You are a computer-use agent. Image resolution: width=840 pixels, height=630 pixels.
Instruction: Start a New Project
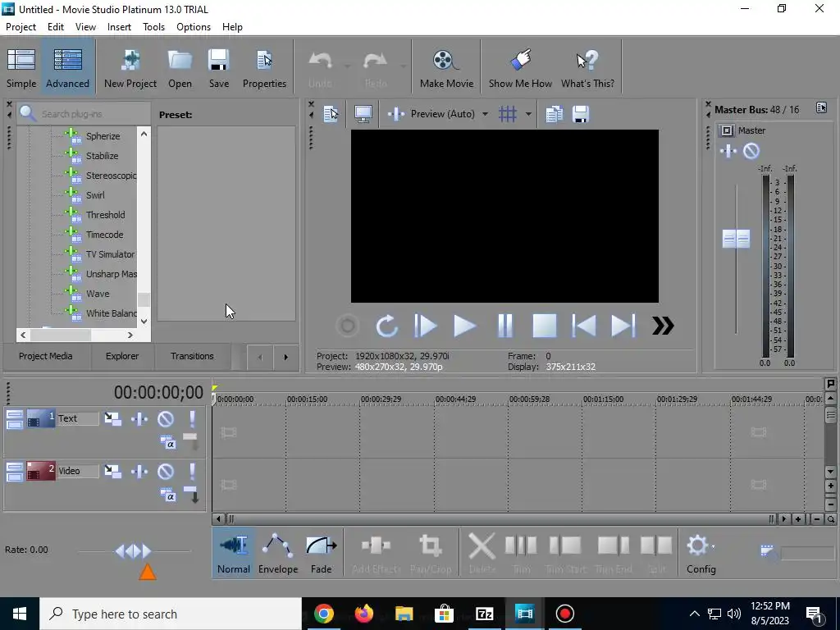coord(130,67)
